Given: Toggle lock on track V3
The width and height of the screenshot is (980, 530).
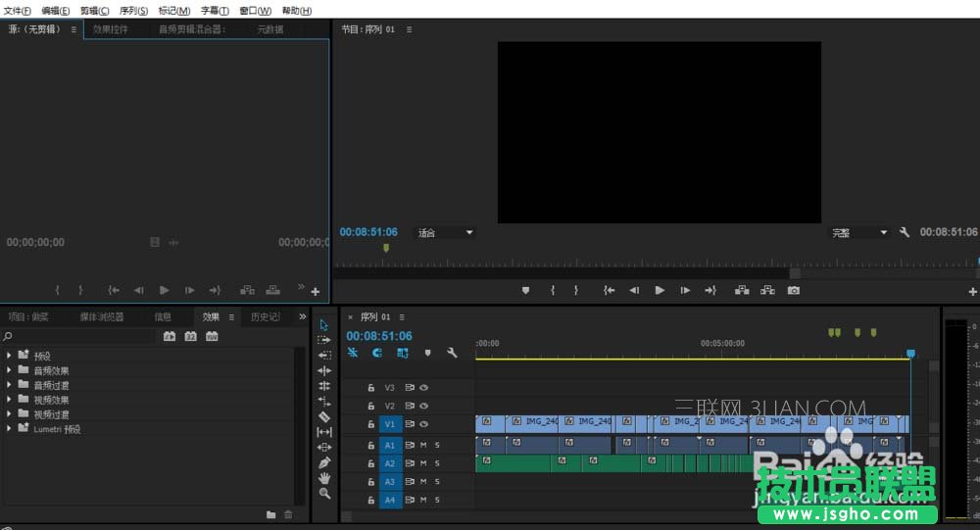Looking at the screenshot, I should pyautogui.click(x=370, y=388).
